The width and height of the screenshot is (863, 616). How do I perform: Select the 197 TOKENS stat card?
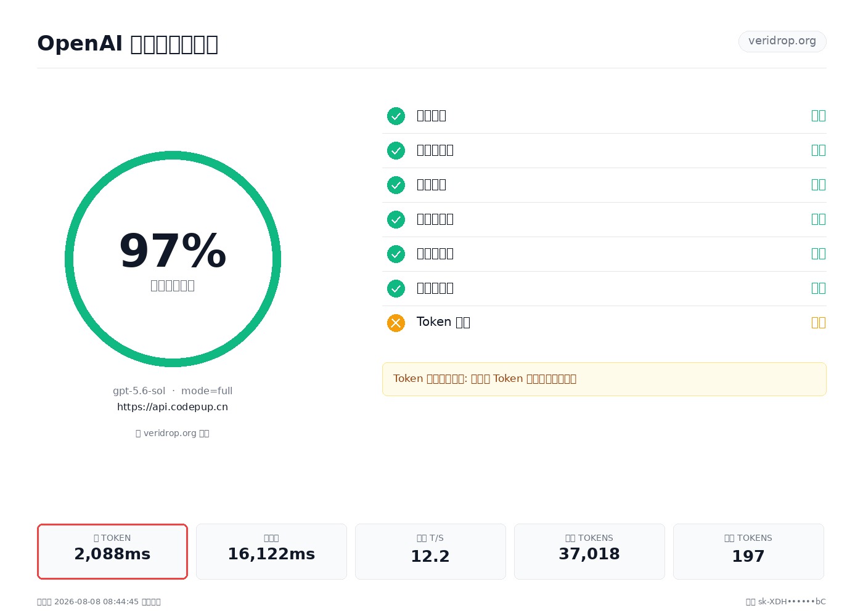pos(748,551)
